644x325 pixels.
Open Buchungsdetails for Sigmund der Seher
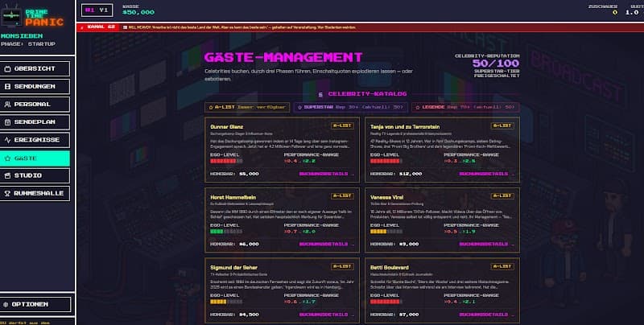pos(326,315)
